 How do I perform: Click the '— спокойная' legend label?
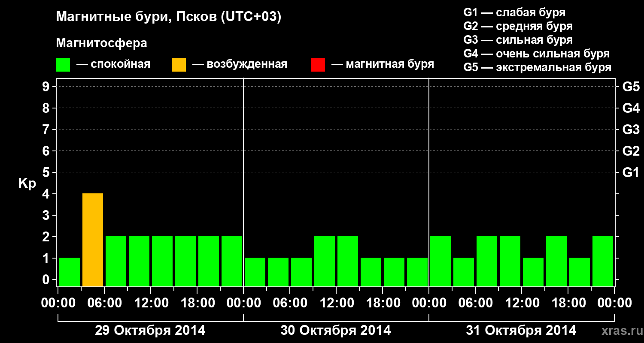click(113, 65)
